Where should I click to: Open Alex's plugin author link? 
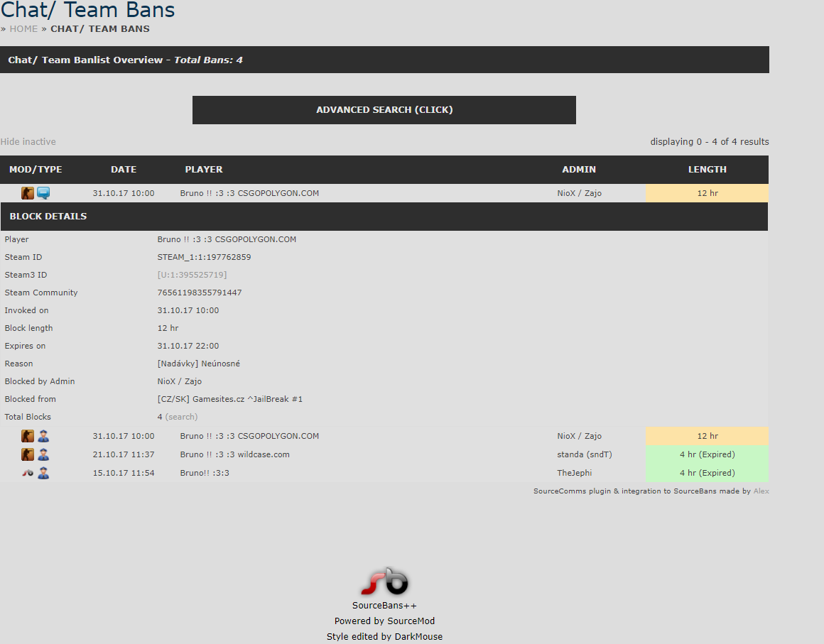(761, 491)
